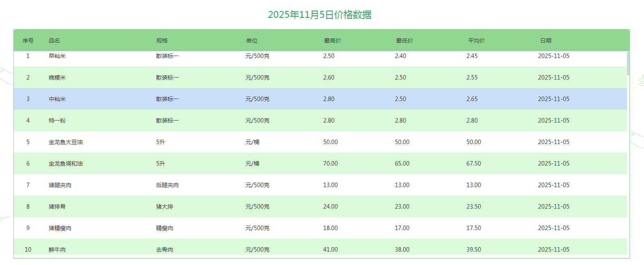Image resolution: width=644 pixels, height=265 pixels.
Task: Select the 猪精瘦肉 product cell
Action: [60, 228]
